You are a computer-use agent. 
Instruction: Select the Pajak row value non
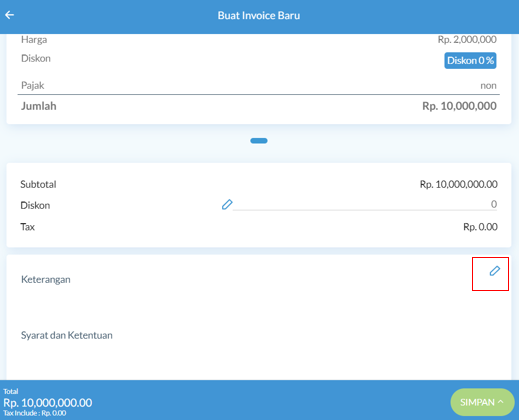point(488,86)
